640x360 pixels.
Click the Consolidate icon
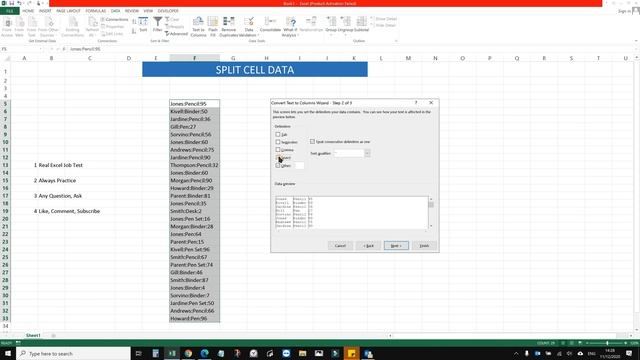(x=270, y=24)
